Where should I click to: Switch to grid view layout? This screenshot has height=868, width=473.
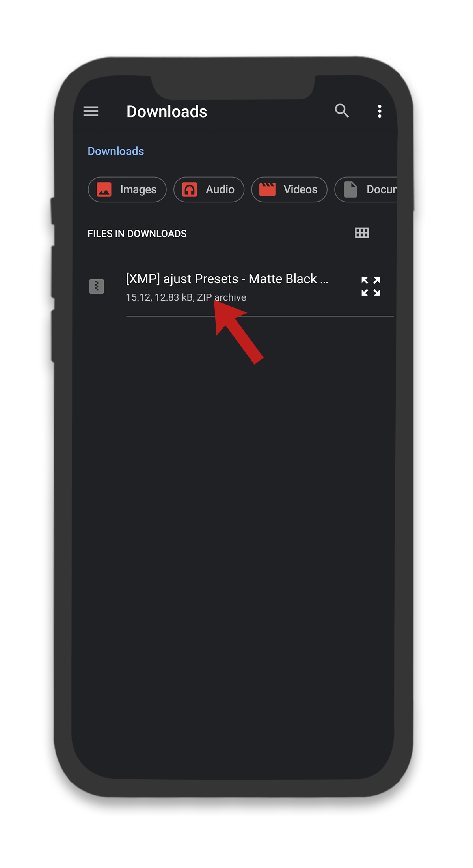[x=362, y=233]
